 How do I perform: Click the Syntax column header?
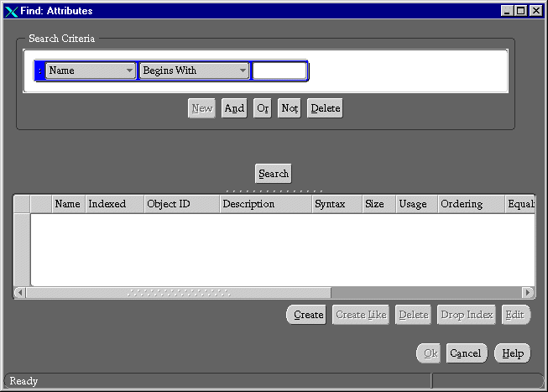[337, 204]
